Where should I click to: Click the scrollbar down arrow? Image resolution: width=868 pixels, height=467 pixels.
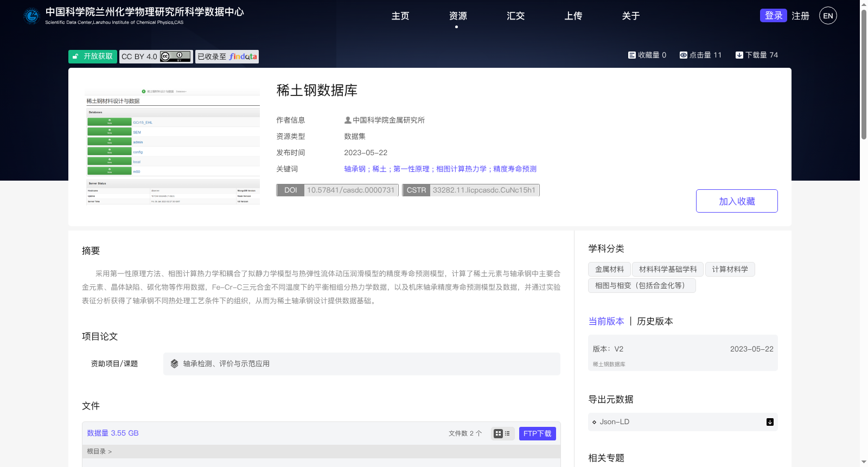[x=864, y=462]
